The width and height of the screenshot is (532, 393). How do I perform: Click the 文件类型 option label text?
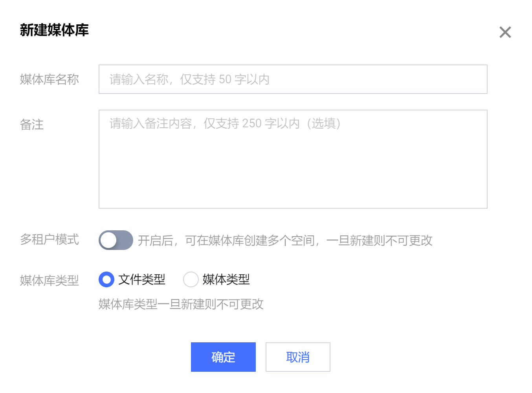tap(142, 279)
